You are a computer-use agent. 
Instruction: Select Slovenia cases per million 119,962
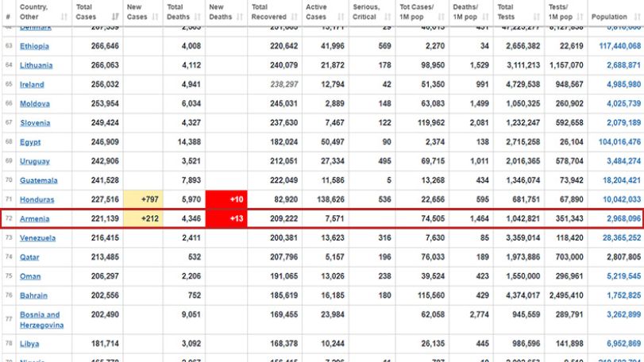431,123
